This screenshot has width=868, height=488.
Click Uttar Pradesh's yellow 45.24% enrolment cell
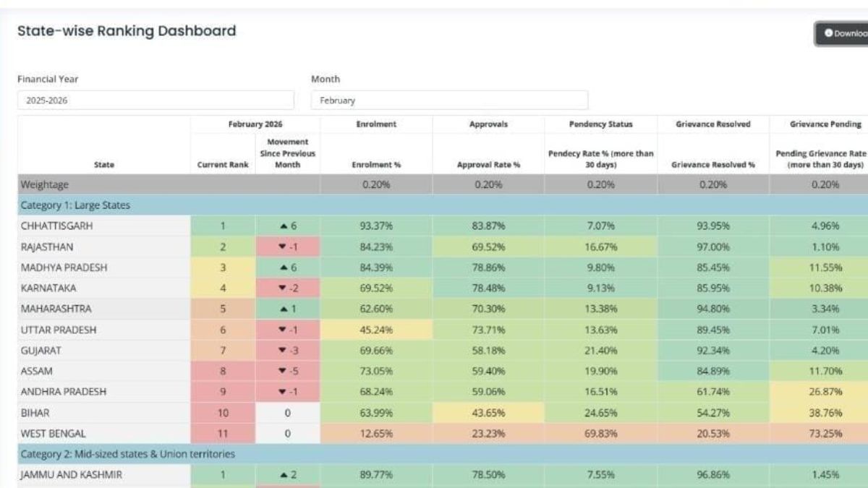376,330
